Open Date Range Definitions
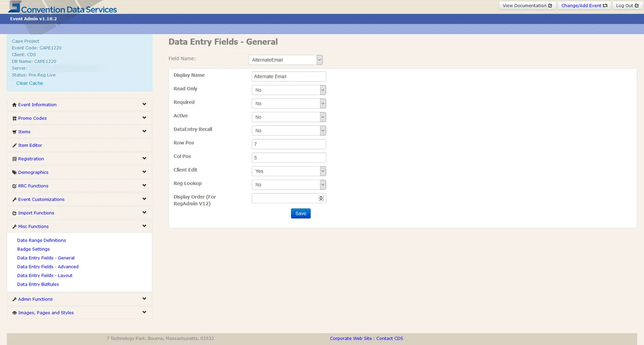 (x=41, y=240)
